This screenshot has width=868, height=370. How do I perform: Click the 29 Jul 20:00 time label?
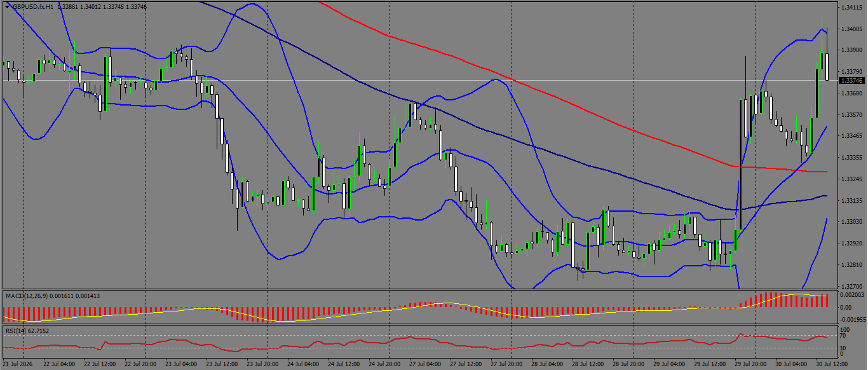point(751,365)
